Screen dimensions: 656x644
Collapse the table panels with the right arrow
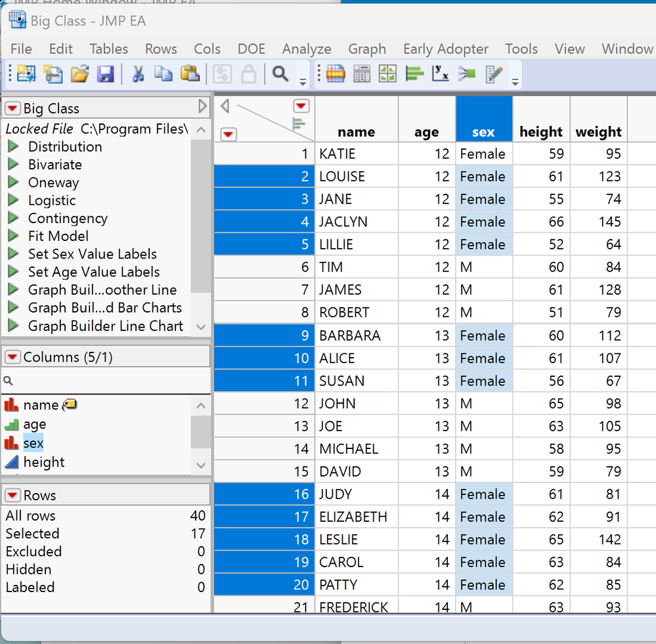202,106
